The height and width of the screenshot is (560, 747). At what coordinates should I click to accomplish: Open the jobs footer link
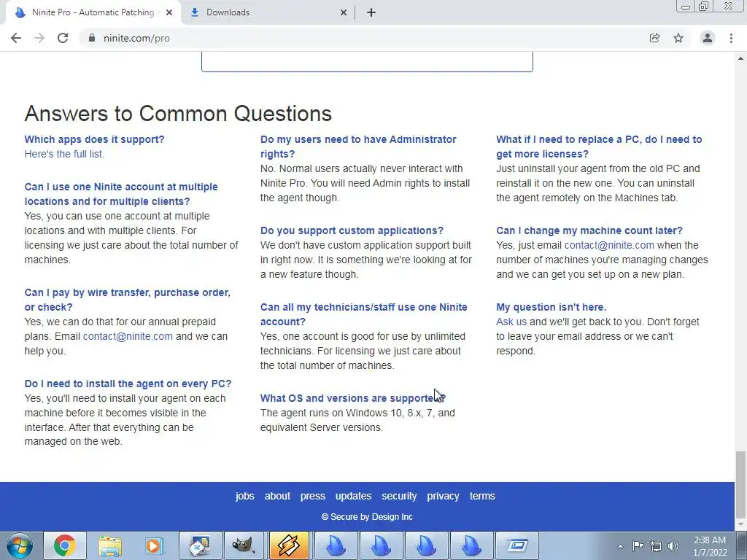pyautogui.click(x=245, y=496)
